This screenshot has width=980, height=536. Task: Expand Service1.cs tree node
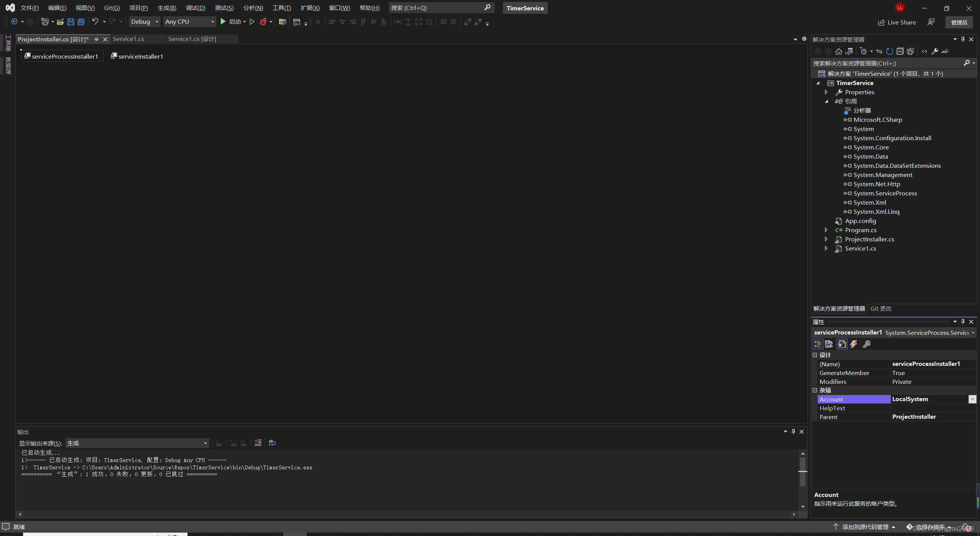[x=826, y=249]
